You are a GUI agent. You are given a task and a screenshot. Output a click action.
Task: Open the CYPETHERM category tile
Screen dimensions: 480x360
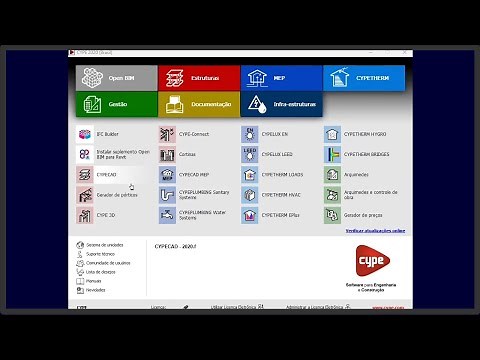(x=364, y=78)
